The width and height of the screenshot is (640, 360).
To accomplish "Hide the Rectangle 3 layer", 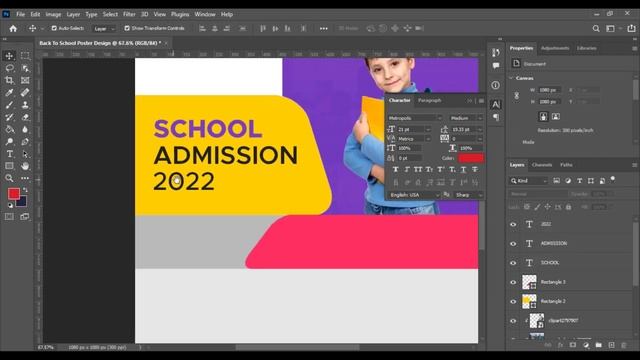I will coord(513,282).
